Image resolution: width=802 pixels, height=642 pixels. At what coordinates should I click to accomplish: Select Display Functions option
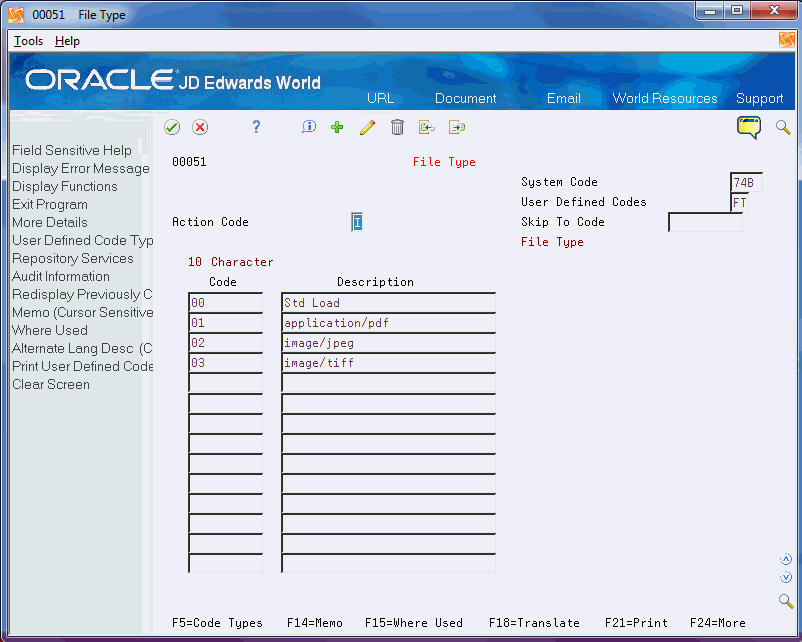click(64, 186)
